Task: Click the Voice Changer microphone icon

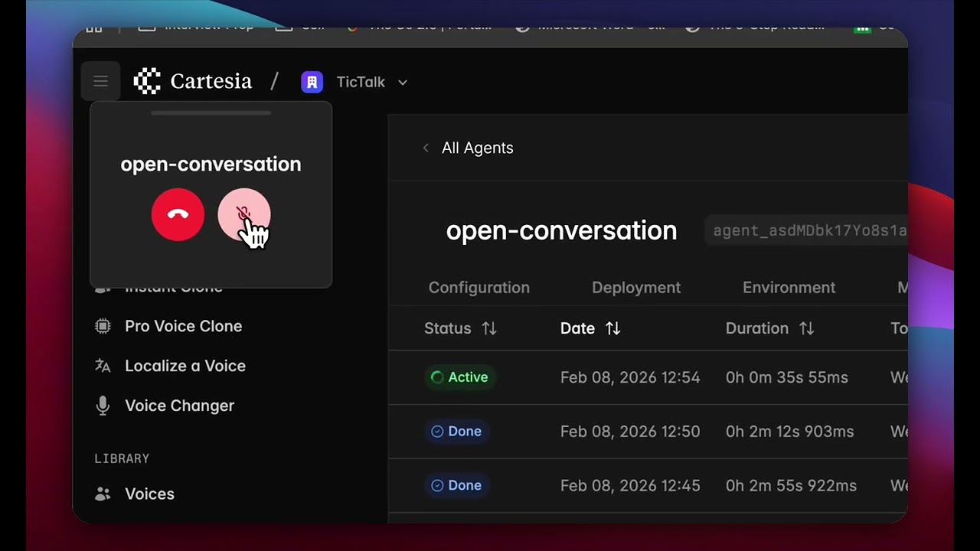Action: pyautogui.click(x=103, y=406)
